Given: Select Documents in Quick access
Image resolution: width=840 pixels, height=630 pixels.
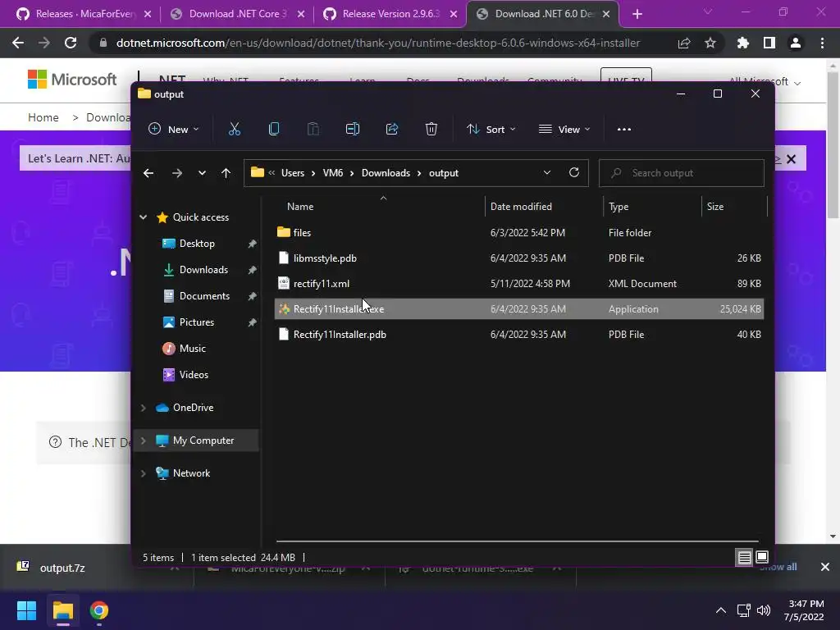Looking at the screenshot, I should [x=204, y=295].
